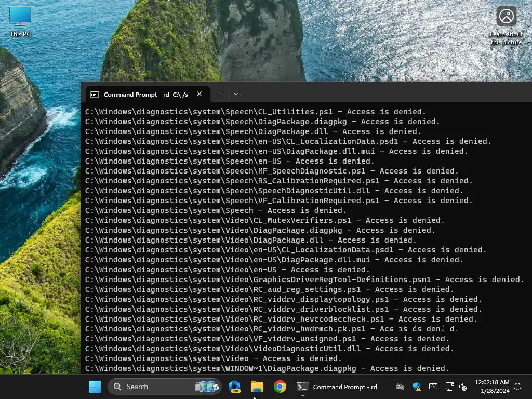Click the Speech\DiagPackage.dll output line
Viewport: 532px width, 399px height.
tap(253, 131)
